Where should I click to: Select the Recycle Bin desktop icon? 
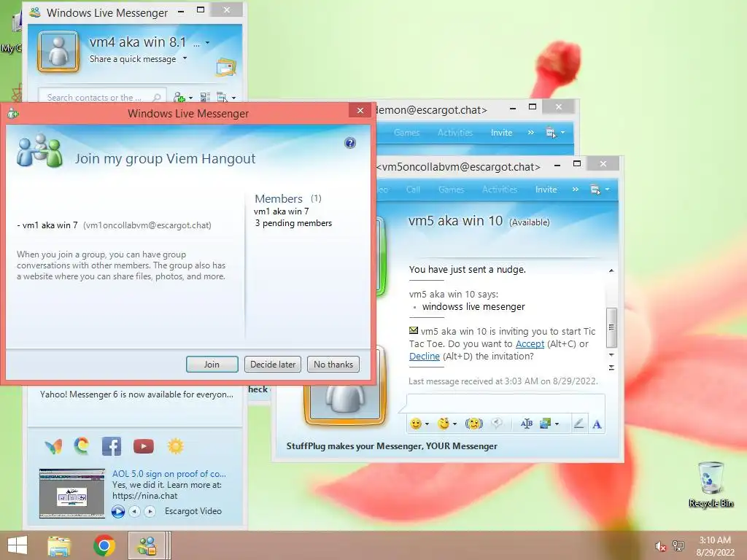711,484
